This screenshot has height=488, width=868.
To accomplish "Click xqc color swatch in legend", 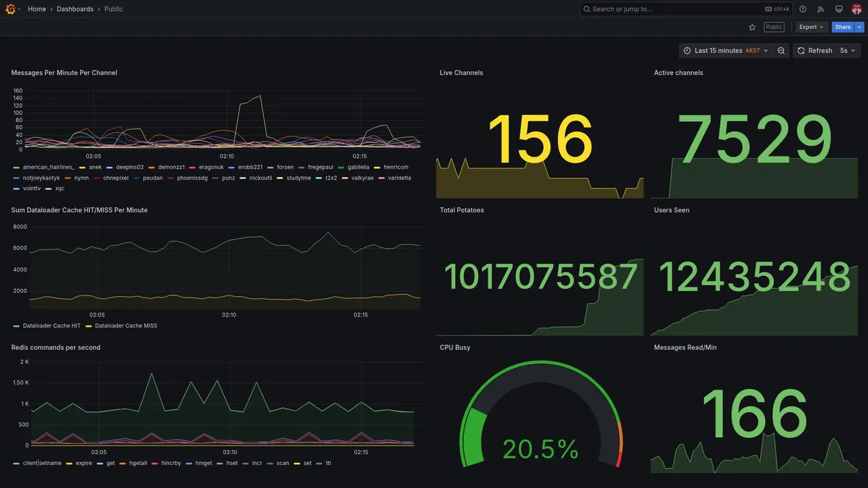I will point(48,188).
